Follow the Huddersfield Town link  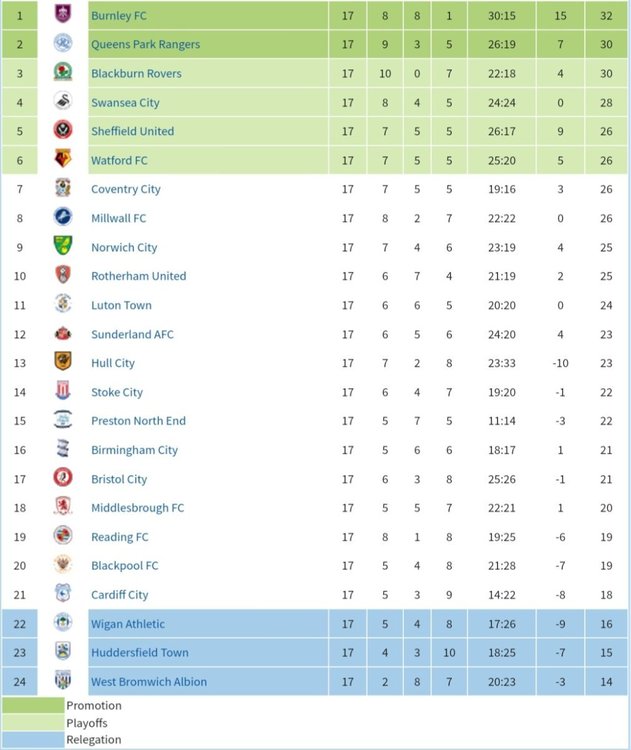(x=140, y=652)
